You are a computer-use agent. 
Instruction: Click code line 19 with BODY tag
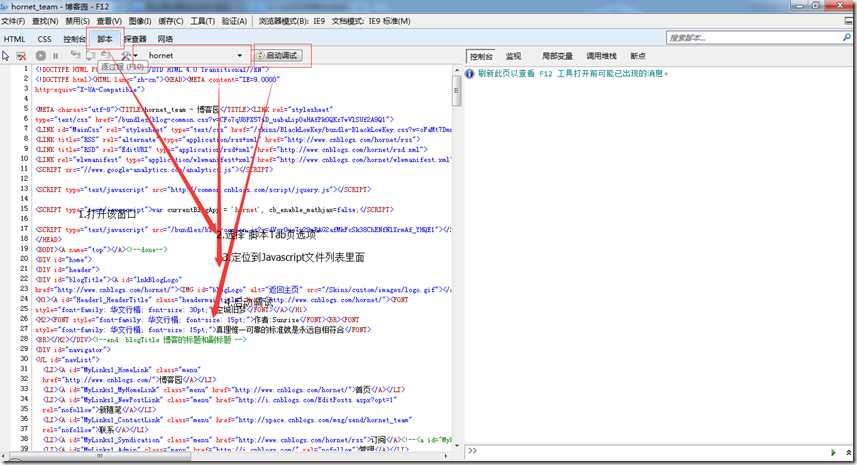102,250
